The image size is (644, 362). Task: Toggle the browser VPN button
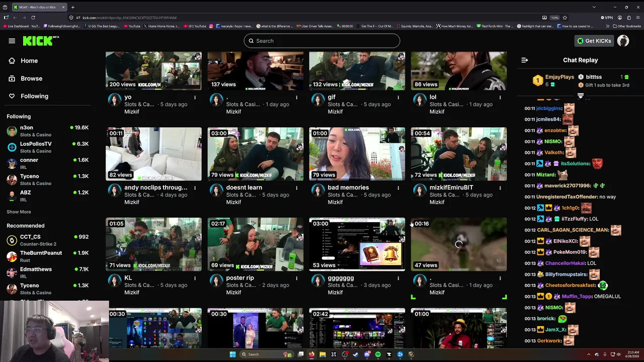[607, 18]
